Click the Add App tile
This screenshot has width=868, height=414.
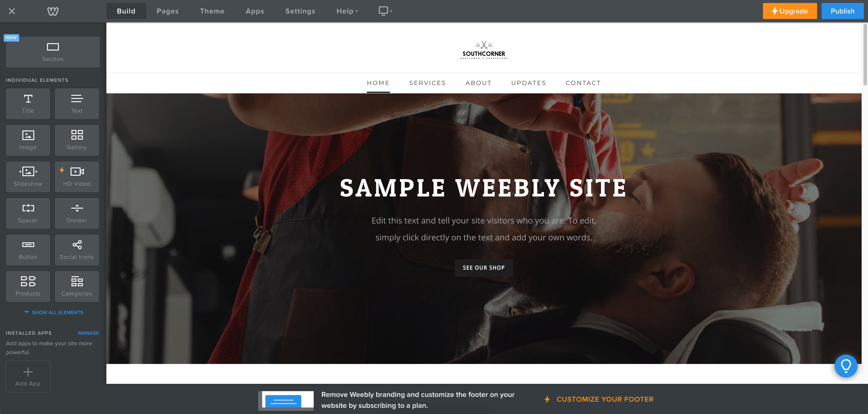pyautogui.click(x=28, y=377)
